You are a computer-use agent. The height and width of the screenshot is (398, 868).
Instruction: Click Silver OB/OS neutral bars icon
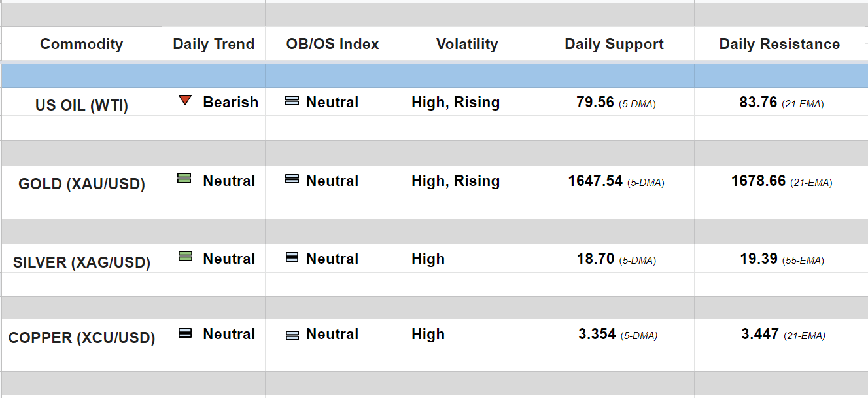(292, 258)
